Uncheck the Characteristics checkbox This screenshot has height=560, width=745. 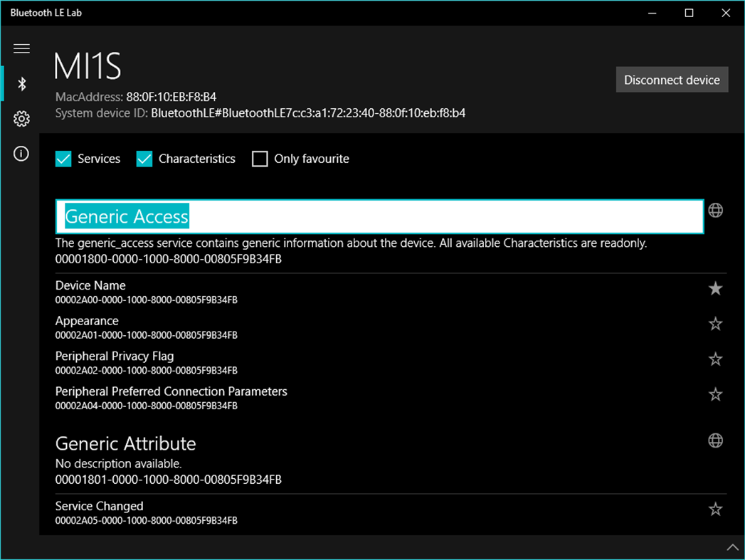pos(144,159)
